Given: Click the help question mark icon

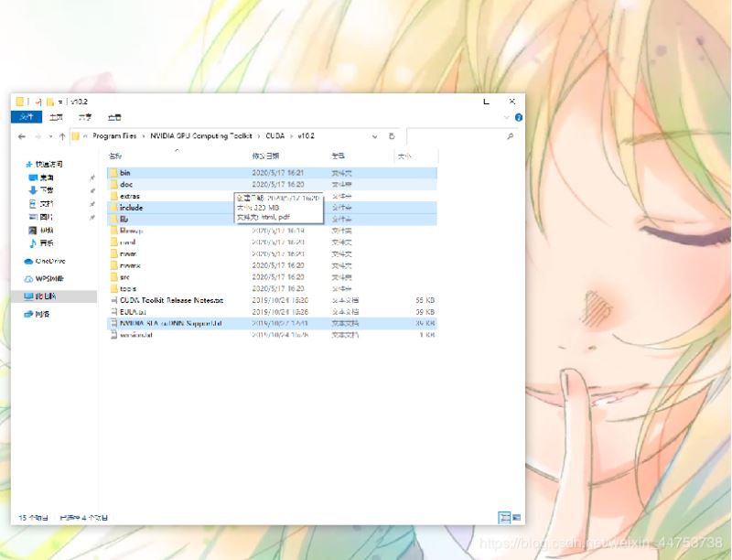Looking at the screenshot, I should [x=519, y=118].
